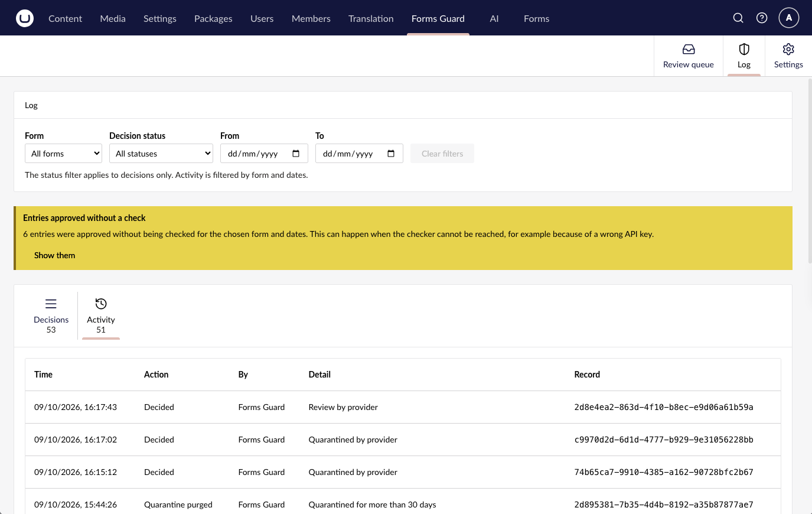Open the To date calendar picker icon

(391, 154)
